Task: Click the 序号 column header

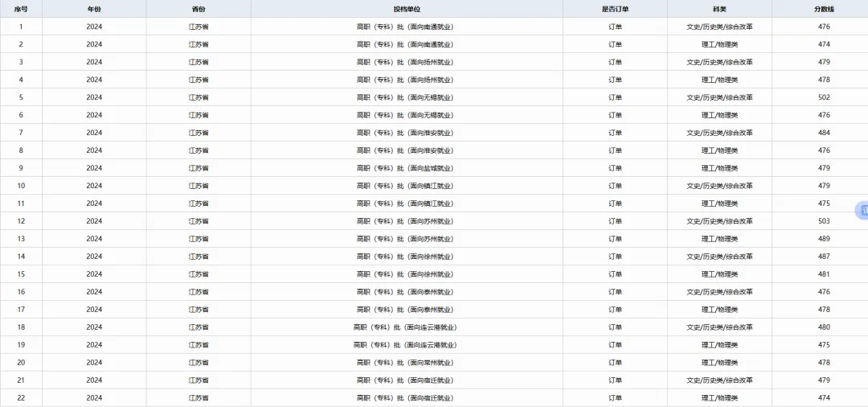Action: click(21, 8)
